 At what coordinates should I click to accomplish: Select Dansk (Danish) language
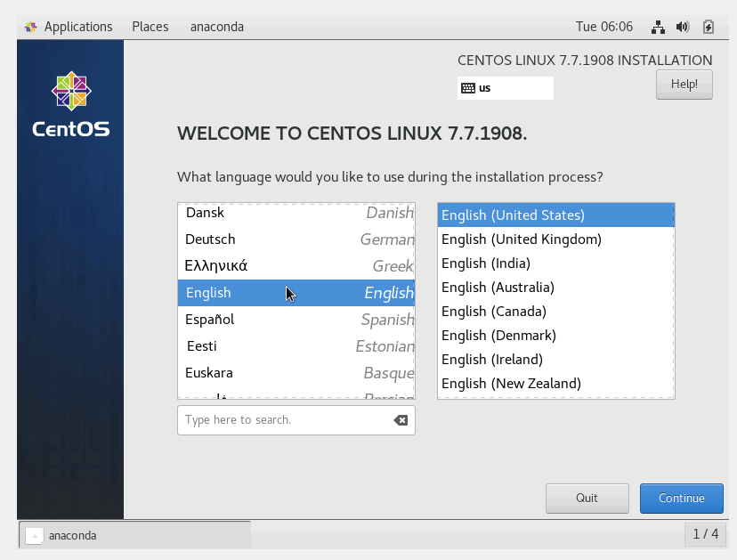point(296,213)
